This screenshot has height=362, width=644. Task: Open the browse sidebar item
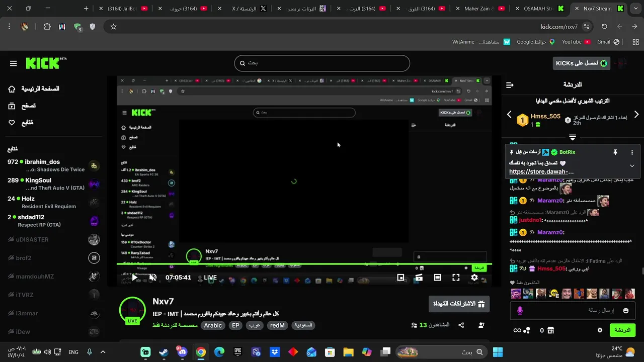click(22, 106)
